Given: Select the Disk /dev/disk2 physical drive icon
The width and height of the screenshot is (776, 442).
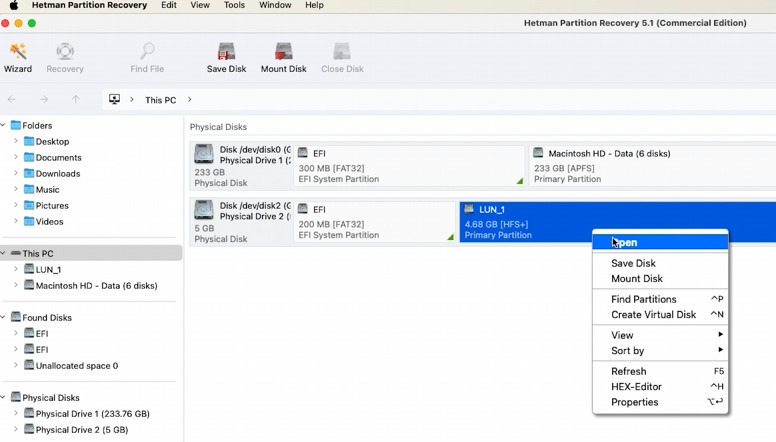Looking at the screenshot, I should [204, 210].
